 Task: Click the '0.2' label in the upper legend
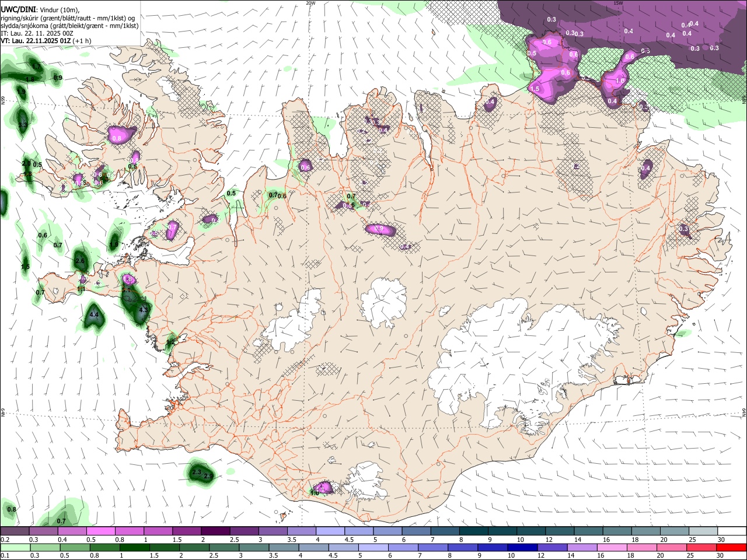click(5, 540)
